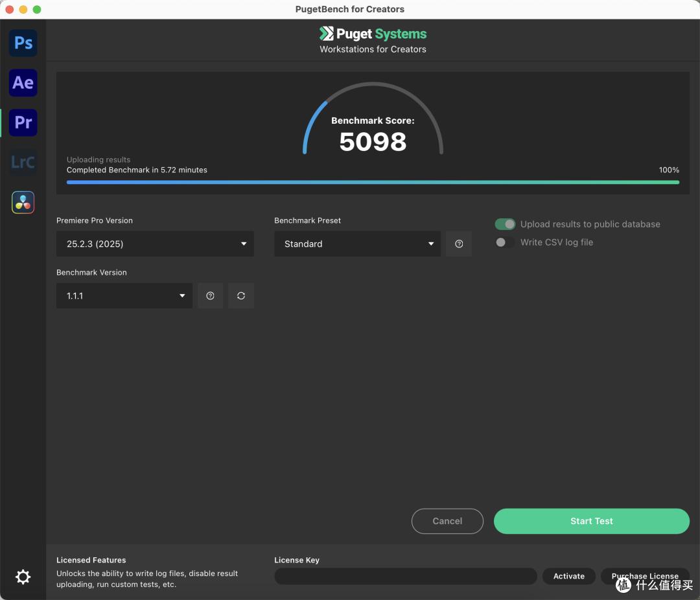The height and width of the screenshot is (600, 700).
Task: Click the Purchase License button
Action: click(x=644, y=576)
